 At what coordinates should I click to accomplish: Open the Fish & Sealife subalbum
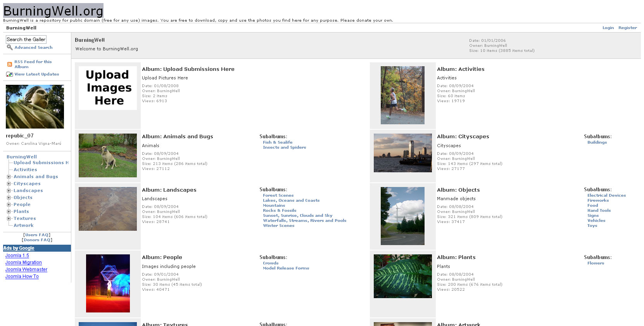tap(277, 142)
